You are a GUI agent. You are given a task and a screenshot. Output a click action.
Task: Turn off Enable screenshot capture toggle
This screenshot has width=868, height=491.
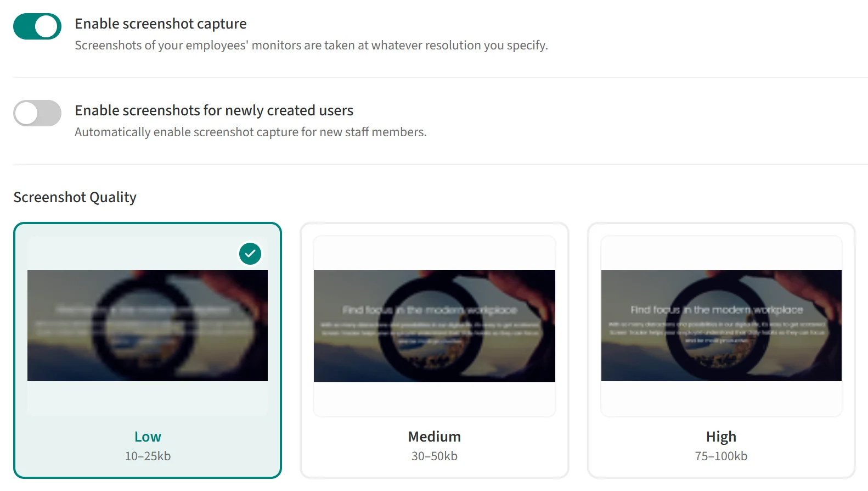point(37,26)
